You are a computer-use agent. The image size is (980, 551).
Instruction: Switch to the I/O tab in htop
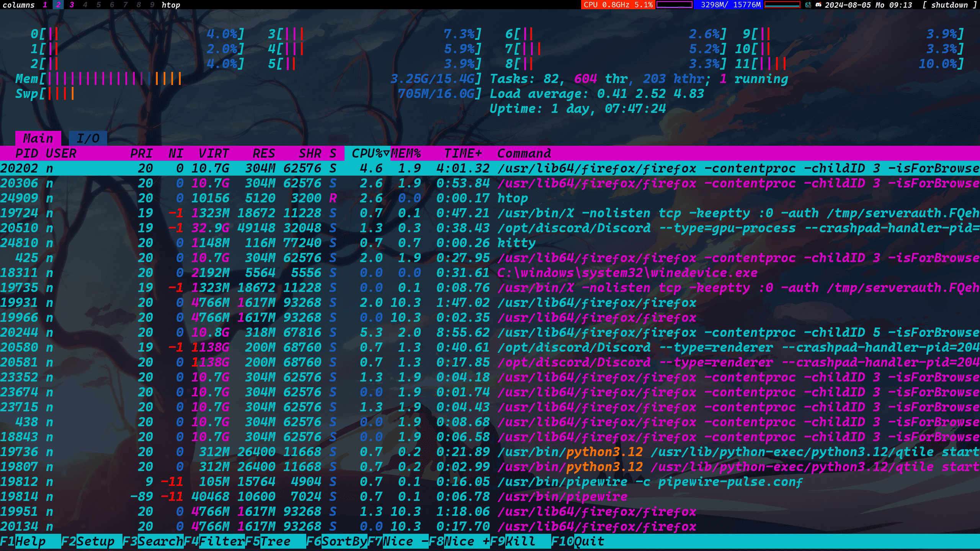88,138
